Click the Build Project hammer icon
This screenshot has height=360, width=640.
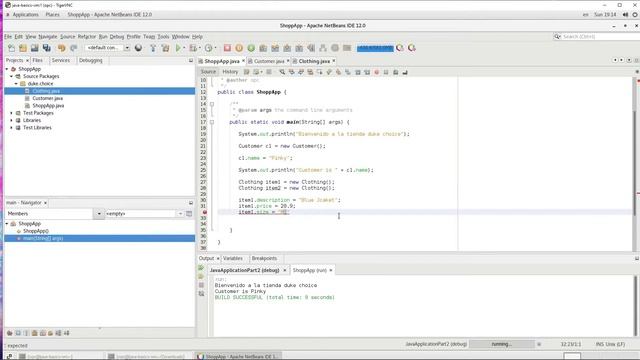[153, 48]
